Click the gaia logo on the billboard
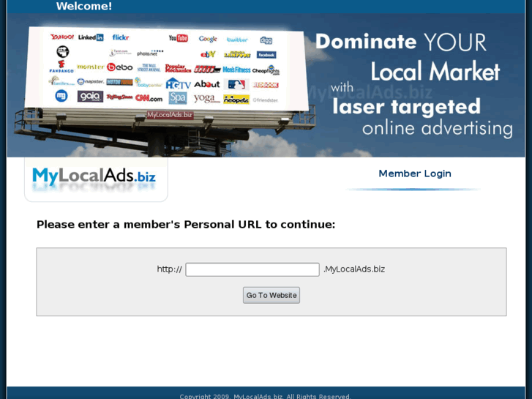The image size is (532, 399). [90, 97]
